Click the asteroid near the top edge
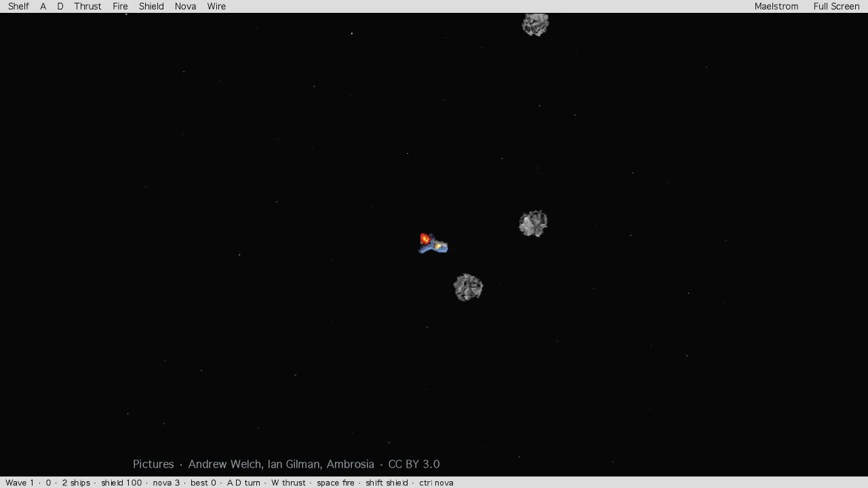Screen dimensions: 868x488 (535, 24)
